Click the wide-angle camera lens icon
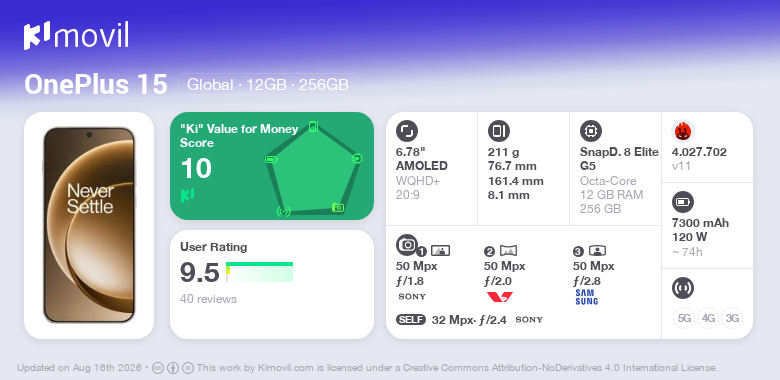 508,250
